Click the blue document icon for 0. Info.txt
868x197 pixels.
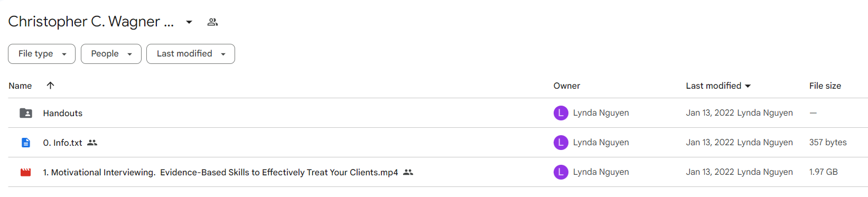pyautogui.click(x=26, y=143)
